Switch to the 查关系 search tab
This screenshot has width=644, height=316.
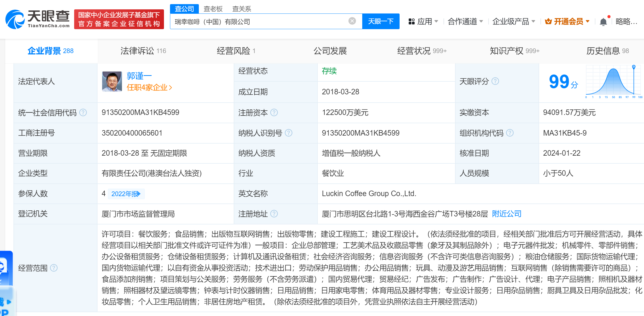pos(242,9)
